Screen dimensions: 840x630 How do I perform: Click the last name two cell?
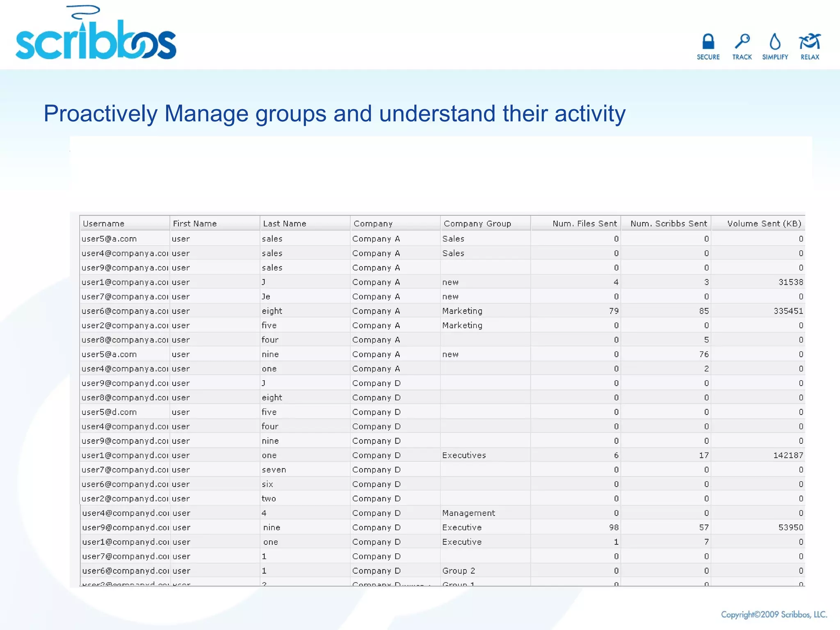(305, 499)
